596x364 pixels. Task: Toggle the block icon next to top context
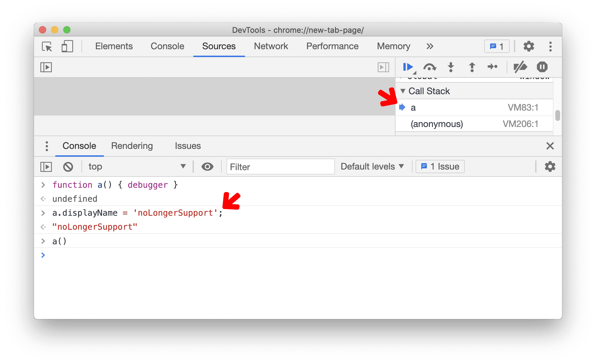[68, 167]
